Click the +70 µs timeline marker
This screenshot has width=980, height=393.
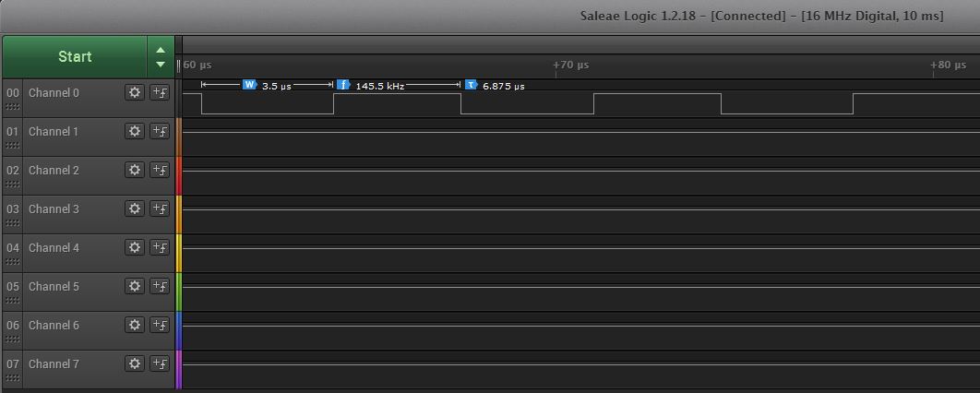[572, 65]
